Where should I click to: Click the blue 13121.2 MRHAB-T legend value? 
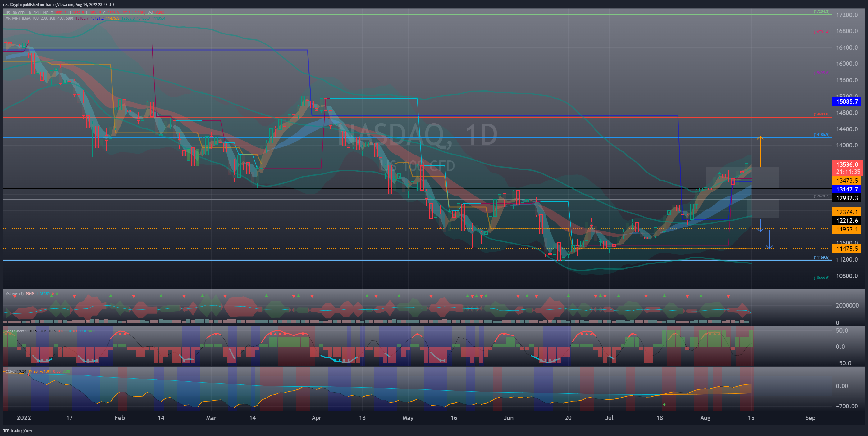click(x=97, y=18)
